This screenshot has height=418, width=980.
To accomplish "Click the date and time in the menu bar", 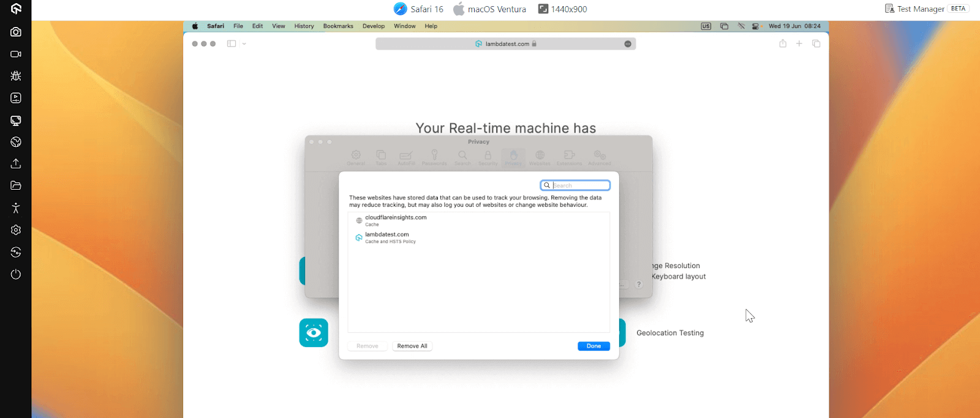I will pos(794,26).
